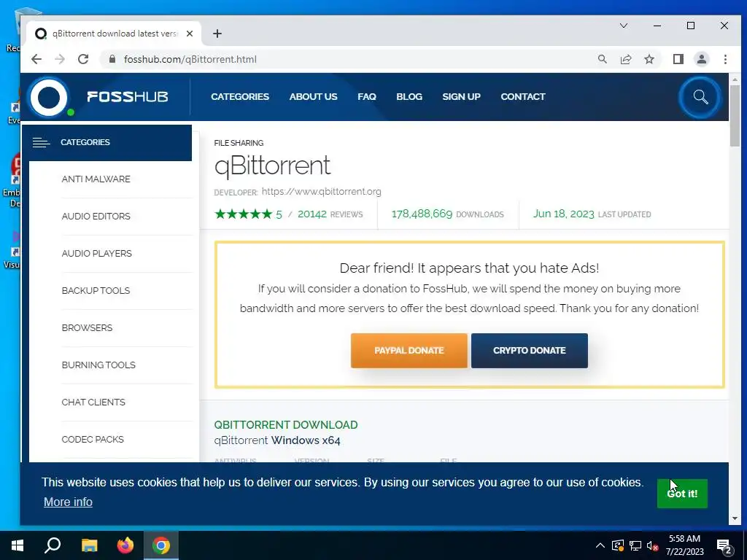Click the 178,488,669 downloads count

coord(422,214)
